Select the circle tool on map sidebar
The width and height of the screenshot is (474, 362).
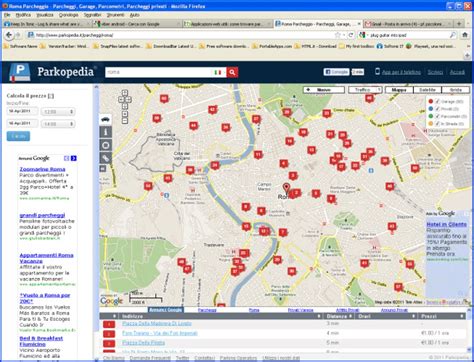[105, 145]
